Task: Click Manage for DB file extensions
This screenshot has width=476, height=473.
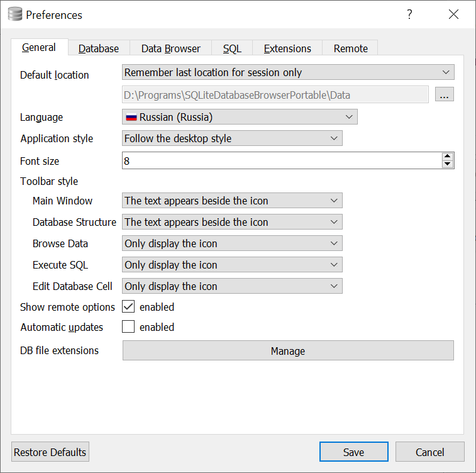Action: point(288,350)
